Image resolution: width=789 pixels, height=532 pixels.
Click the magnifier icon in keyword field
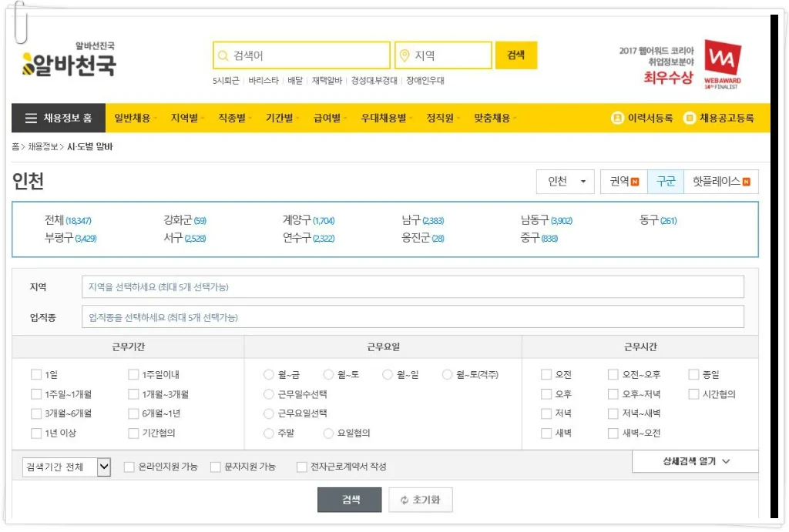pos(223,55)
